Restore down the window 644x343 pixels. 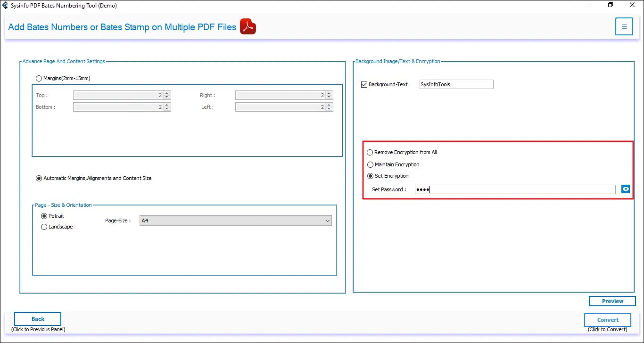(x=611, y=5)
